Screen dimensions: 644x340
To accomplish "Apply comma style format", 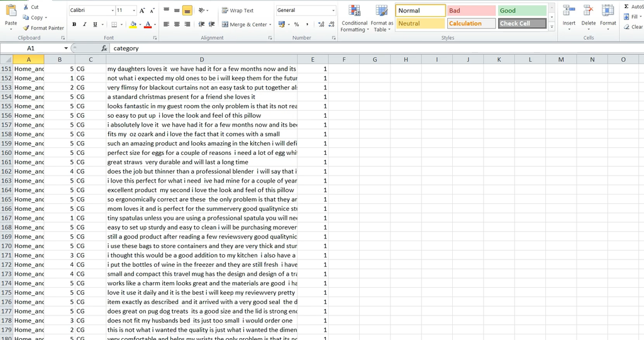I will pyautogui.click(x=307, y=25).
